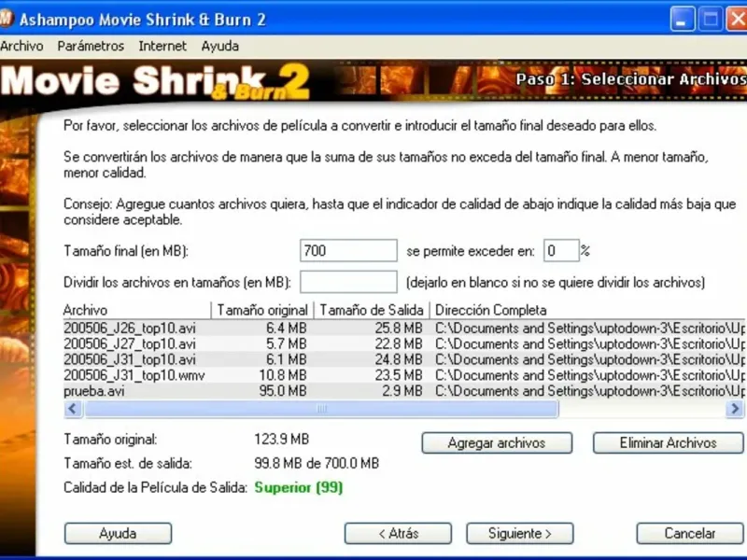Screen dimensions: 747x560
Task: Click the horizontal scrollbar thumb
Action: point(321,409)
